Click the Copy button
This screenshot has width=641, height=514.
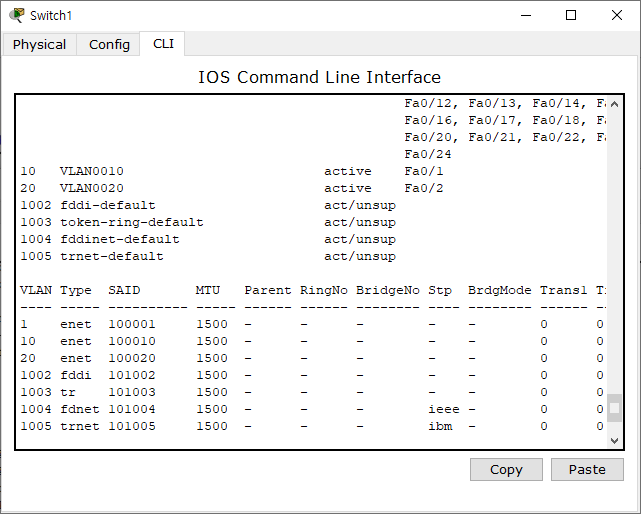[506, 469]
